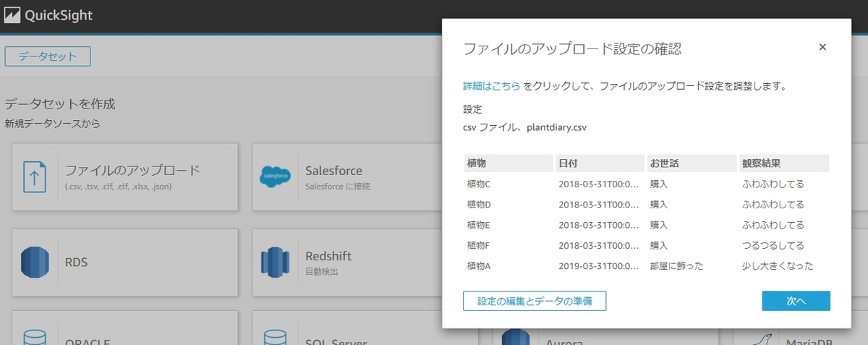Click 設定の編集とデータの準備 button
Viewport: 868px width, 345px height.
(535, 301)
